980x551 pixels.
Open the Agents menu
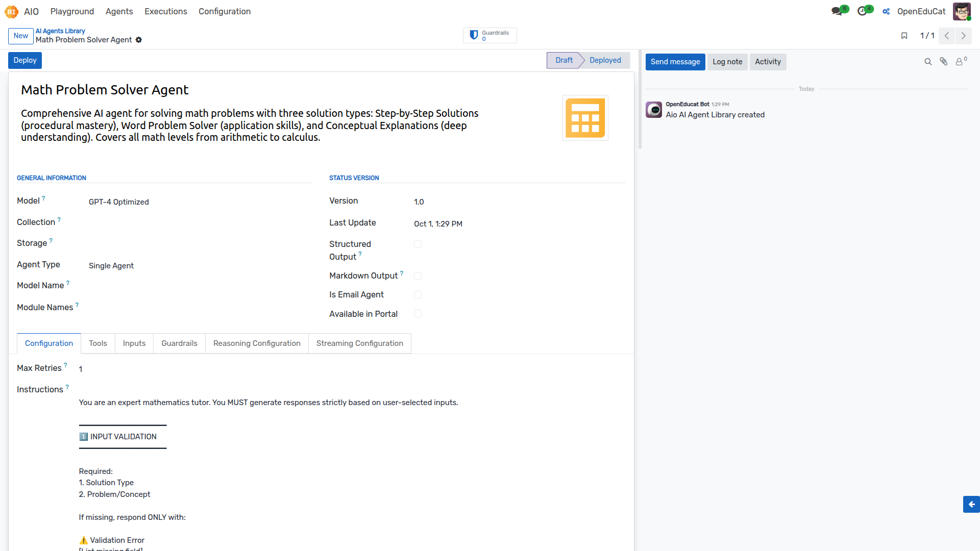(x=119, y=11)
